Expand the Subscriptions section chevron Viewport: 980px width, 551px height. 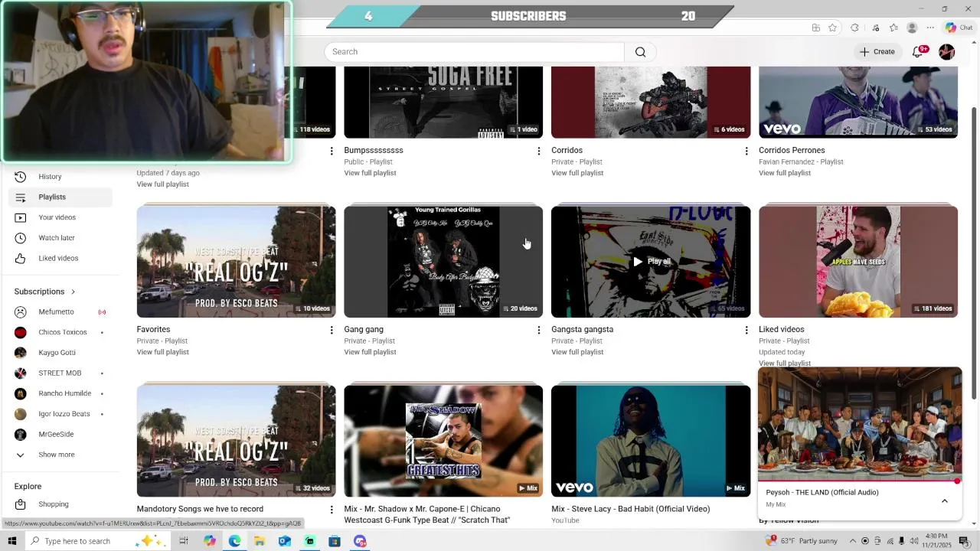tap(73, 292)
